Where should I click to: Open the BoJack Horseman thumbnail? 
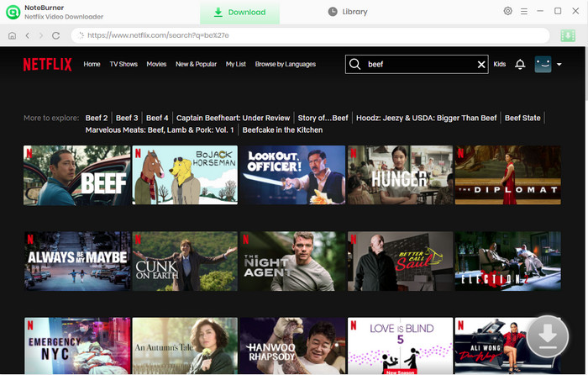coord(185,175)
